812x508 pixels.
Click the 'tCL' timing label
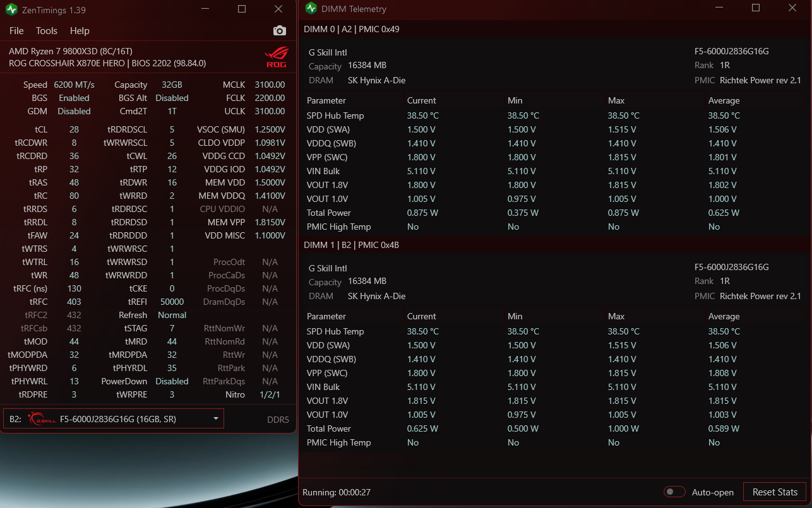[x=40, y=129]
